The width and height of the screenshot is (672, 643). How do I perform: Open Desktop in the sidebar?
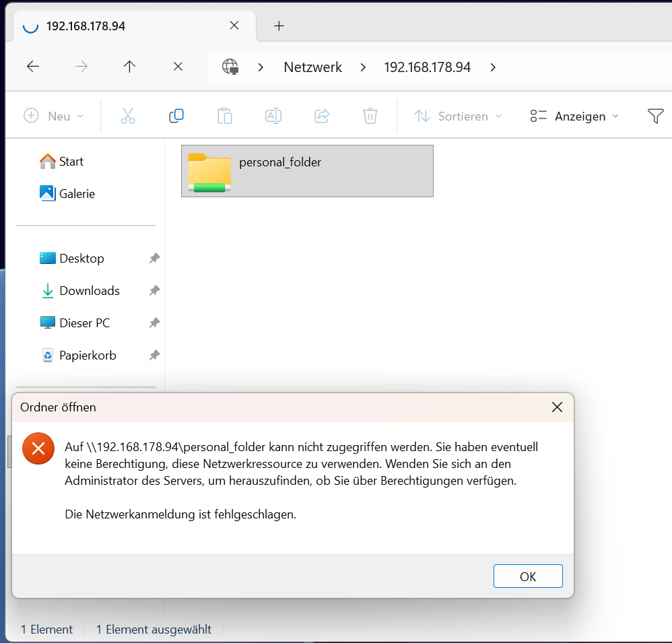pyautogui.click(x=71, y=259)
